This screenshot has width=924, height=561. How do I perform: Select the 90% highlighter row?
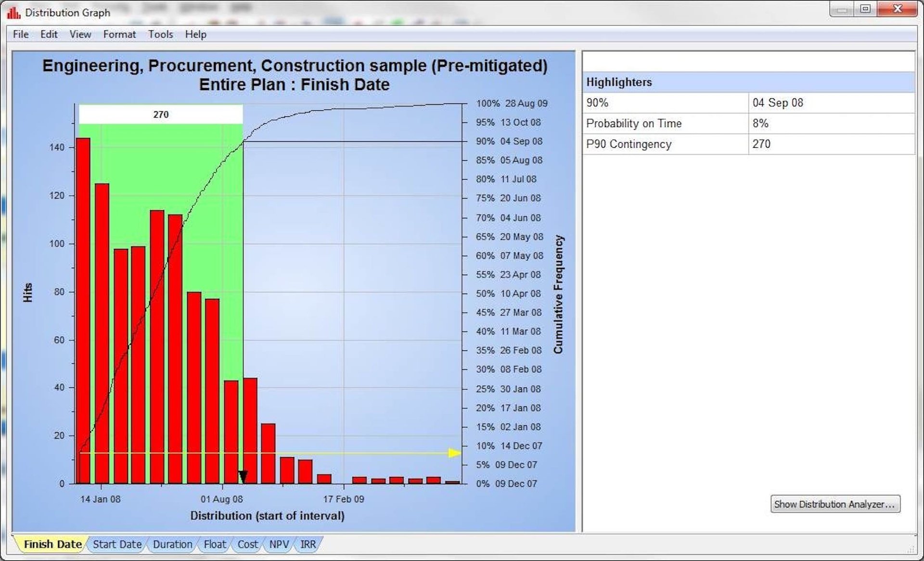tap(664, 102)
